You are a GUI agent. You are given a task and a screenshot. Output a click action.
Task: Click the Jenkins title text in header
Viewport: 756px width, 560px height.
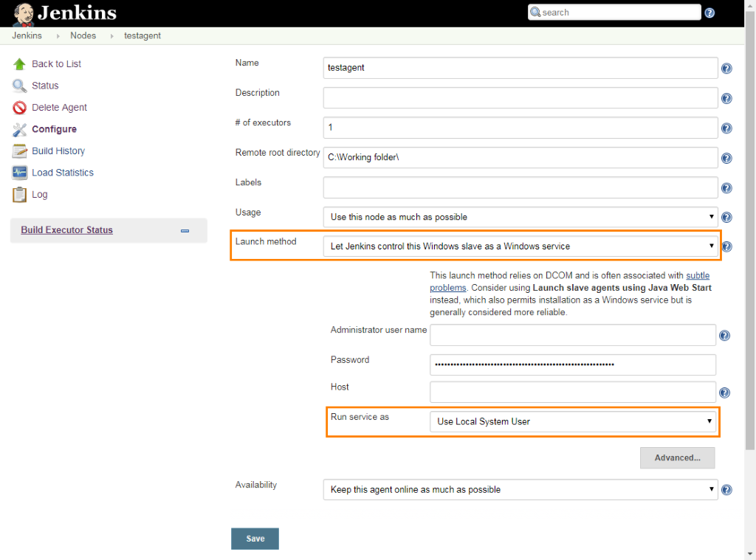click(77, 13)
